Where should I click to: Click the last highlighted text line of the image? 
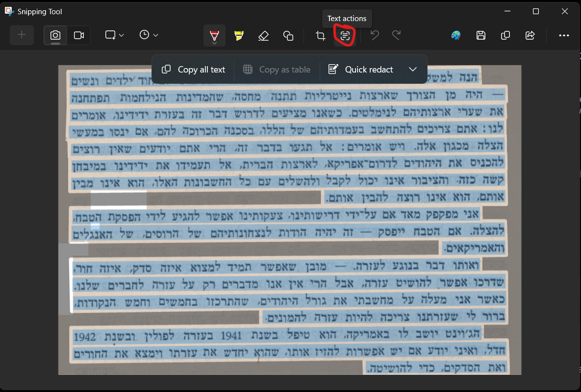[436, 367]
